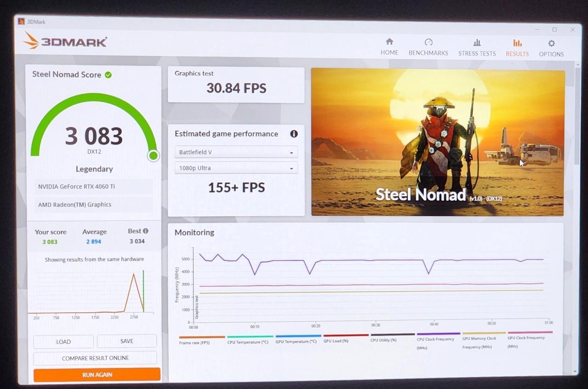Click the 3DMark logo
The height and width of the screenshot is (389, 588).
pyautogui.click(x=65, y=41)
